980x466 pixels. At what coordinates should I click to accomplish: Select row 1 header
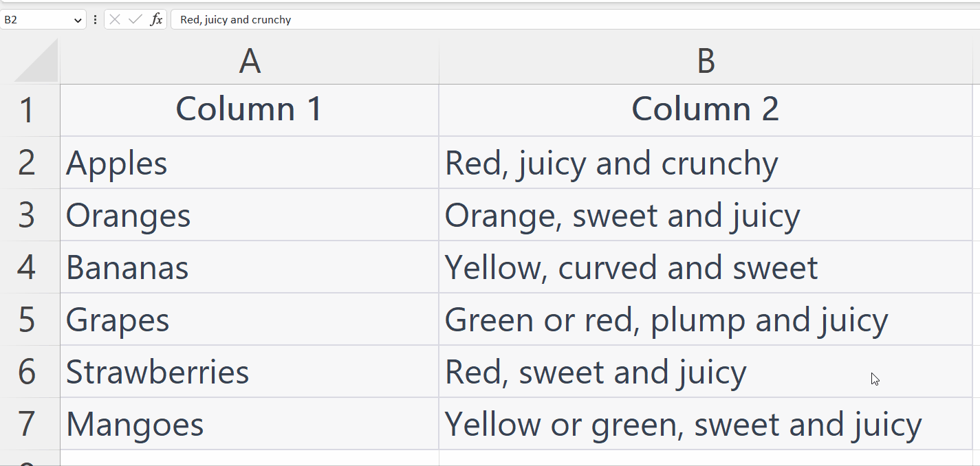(x=28, y=111)
